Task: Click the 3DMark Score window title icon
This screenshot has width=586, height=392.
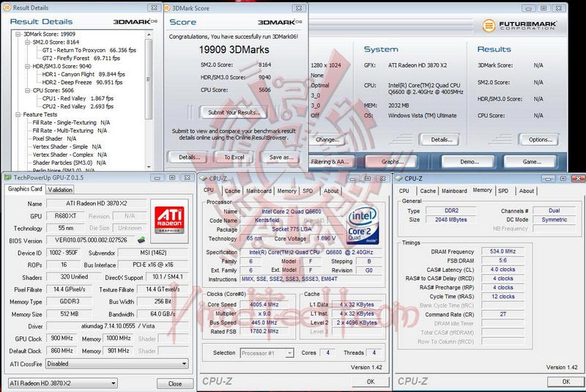Action: point(167,8)
